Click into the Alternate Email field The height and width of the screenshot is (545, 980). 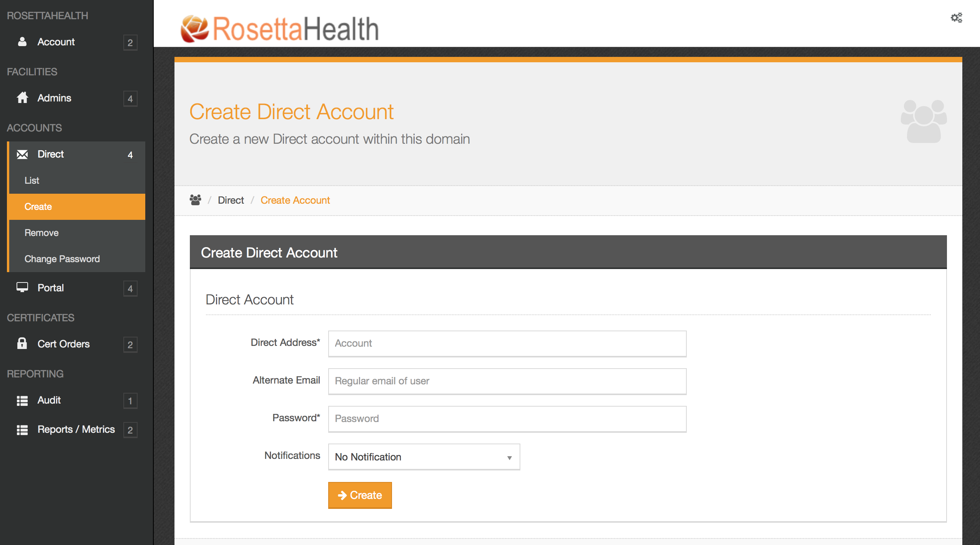pos(507,381)
